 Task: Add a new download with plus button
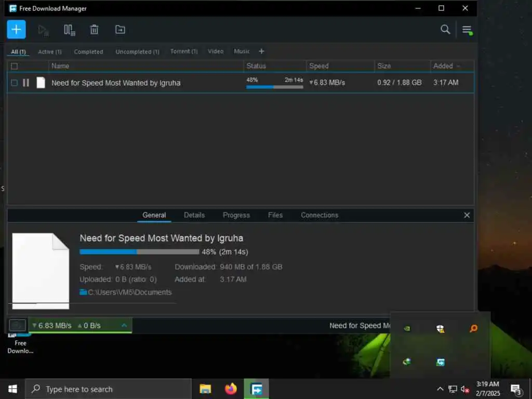coord(16,30)
